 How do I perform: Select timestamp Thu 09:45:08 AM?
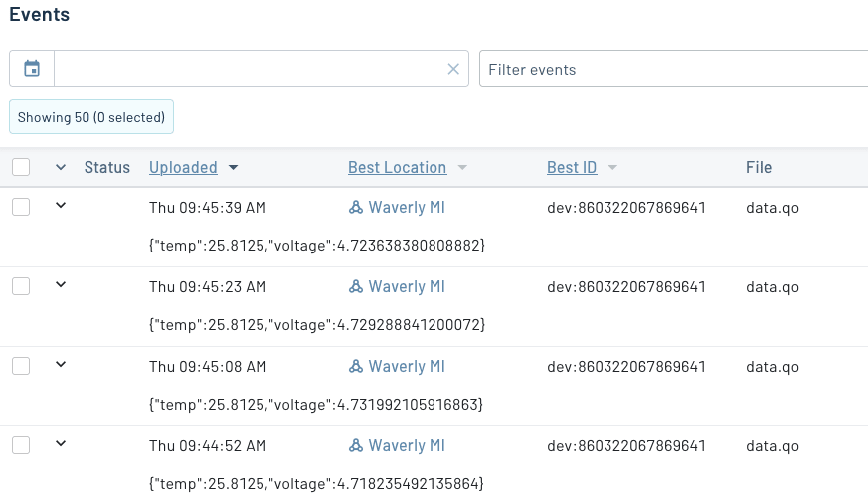208,367
